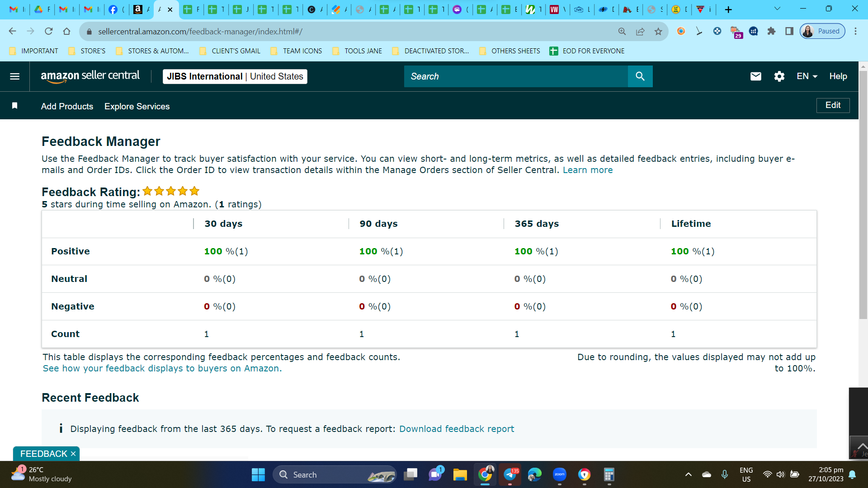Screen dimensions: 868x488
Task: Open the hamburger navigation menu
Action: tap(15, 76)
